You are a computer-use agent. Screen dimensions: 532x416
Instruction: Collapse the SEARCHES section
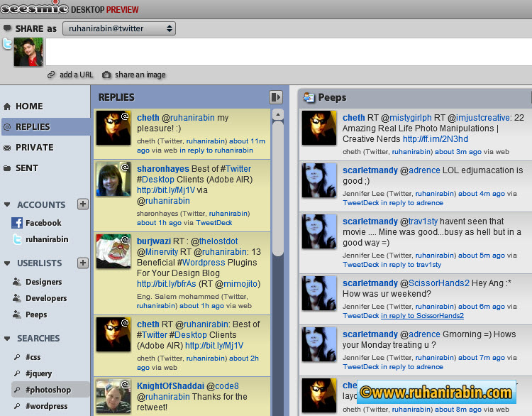(x=7, y=339)
